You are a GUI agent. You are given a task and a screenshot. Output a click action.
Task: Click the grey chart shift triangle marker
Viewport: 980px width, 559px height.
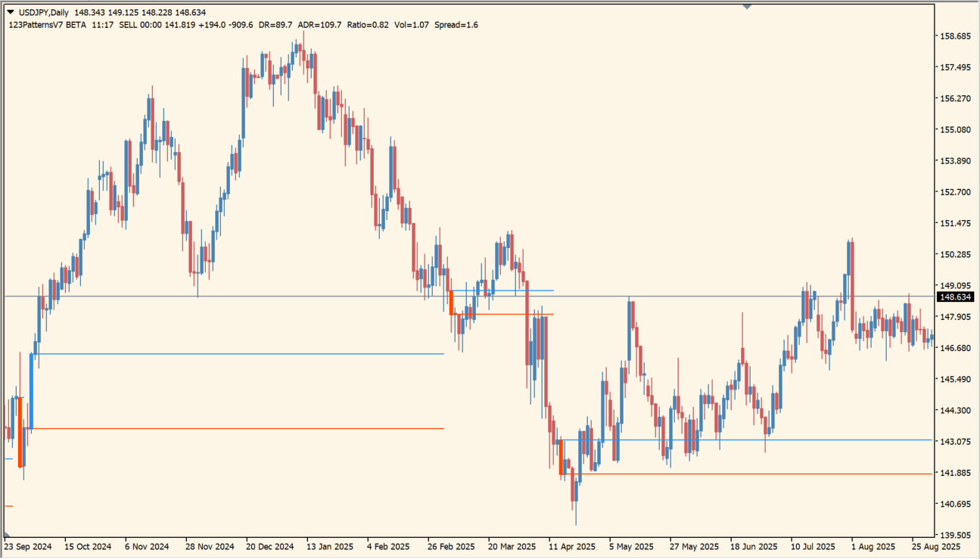[x=748, y=7]
